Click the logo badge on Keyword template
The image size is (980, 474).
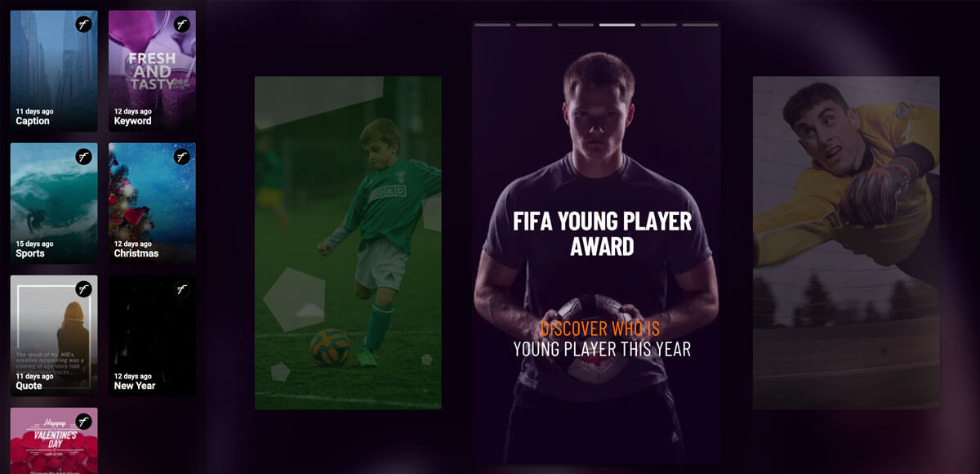tap(182, 25)
